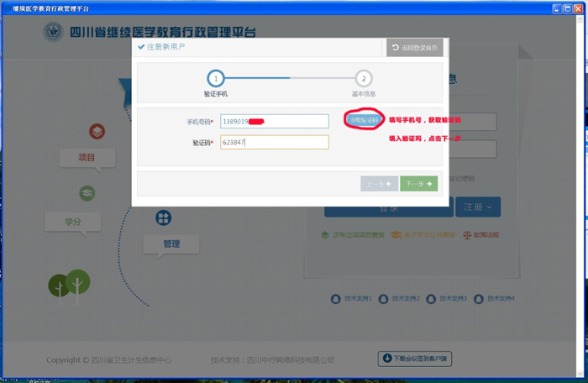Open the 注册 dropdown button

pos(478,206)
